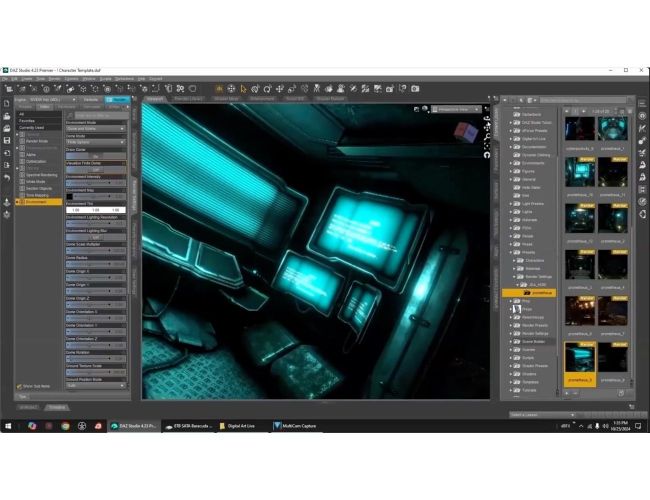Open the Dome Mode dropdown

pyautogui.click(x=96, y=142)
